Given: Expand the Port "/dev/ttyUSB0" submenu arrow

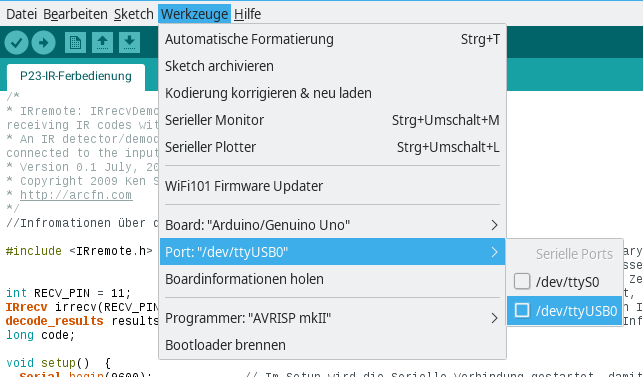Looking at the screenshot, I should click(x=494, y=252).
